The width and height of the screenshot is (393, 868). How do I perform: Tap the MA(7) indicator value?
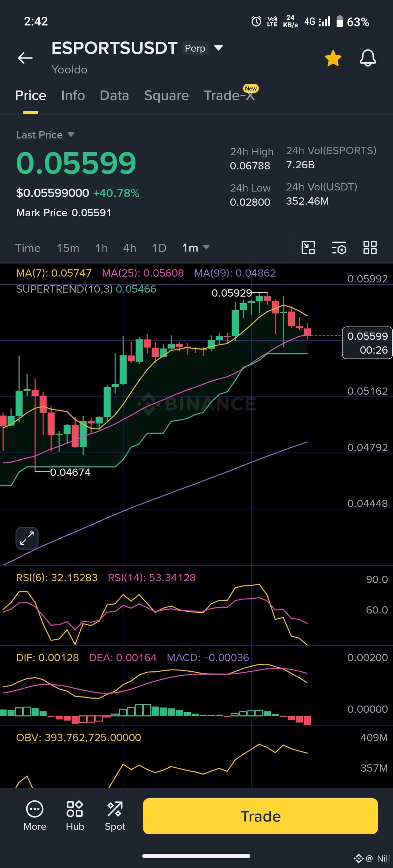click(54, 273)
